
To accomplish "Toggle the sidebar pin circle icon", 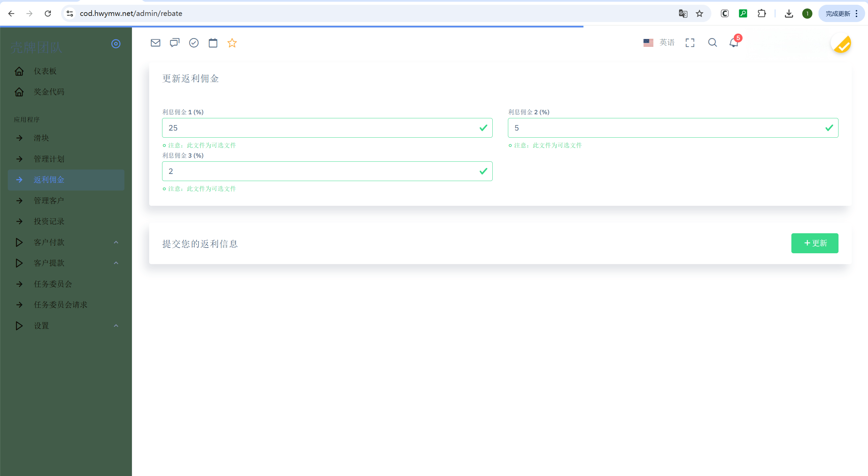I will click(116, 44).
